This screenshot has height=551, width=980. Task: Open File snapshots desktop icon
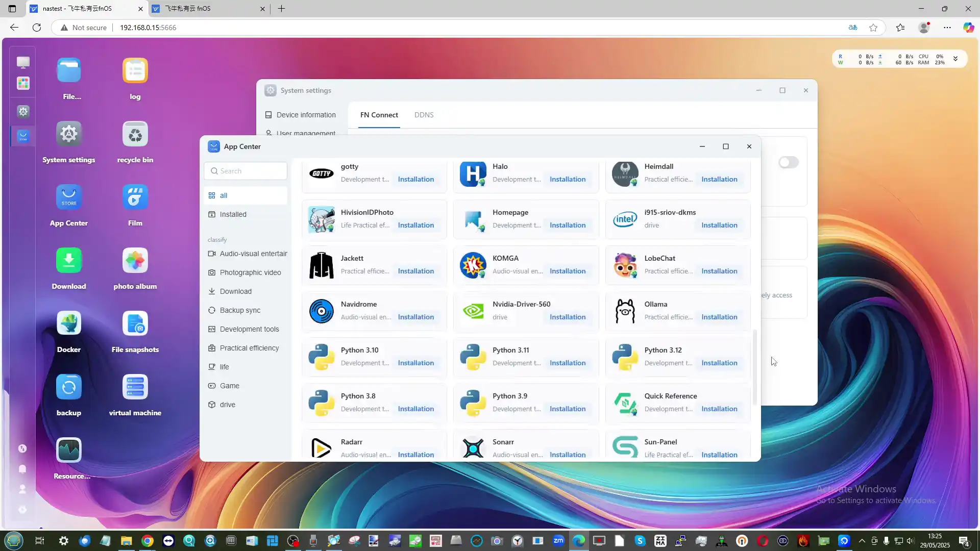[135, 323]
